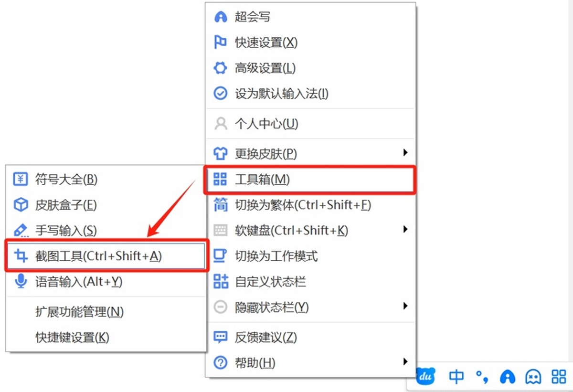This screenshot has width=573, height=392.
Task: Click the minus circle icon beside 隐藏状态栏(Y)
Action: pyautogui.click(x=220, y=307)
